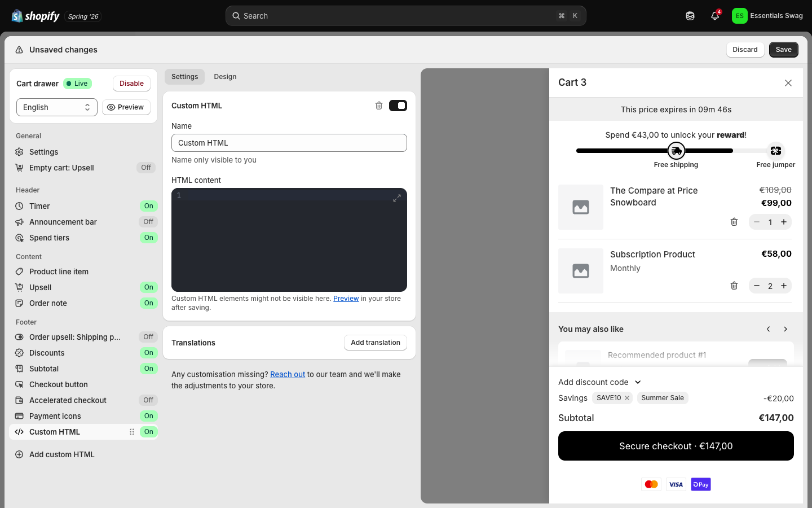Open Product line item settings

(x=83, y=271)
